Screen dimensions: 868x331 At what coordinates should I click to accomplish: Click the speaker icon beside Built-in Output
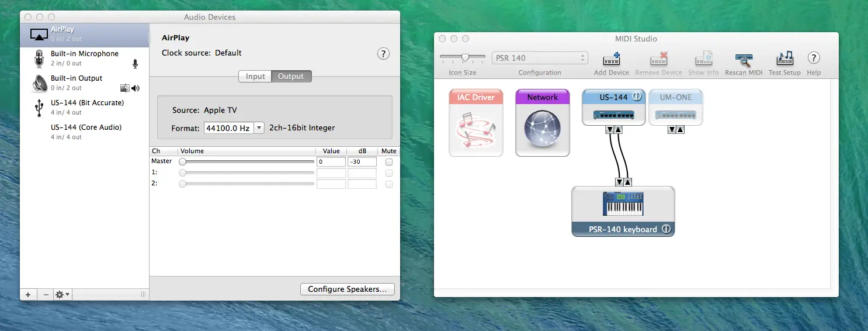click(x=40, y=84)
